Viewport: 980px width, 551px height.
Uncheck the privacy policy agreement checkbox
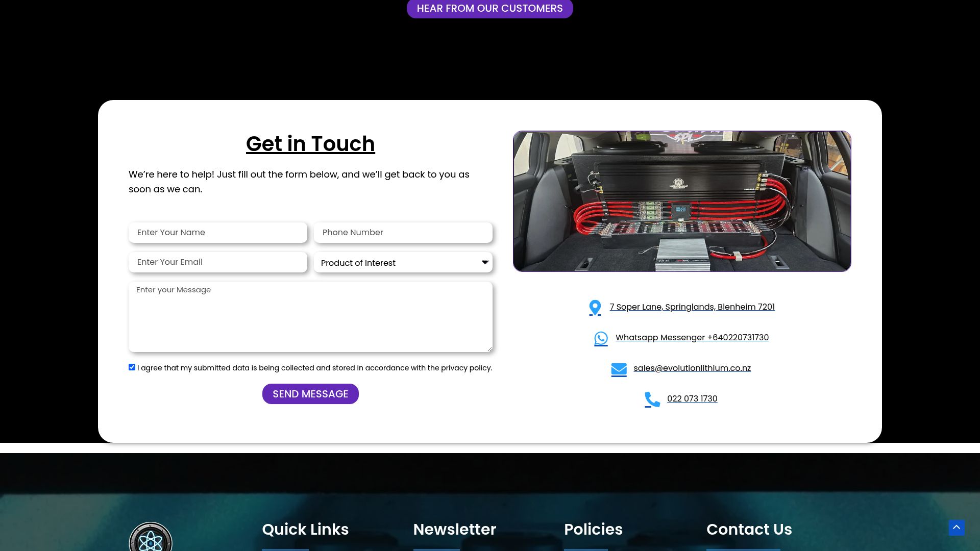pos(132,367)
